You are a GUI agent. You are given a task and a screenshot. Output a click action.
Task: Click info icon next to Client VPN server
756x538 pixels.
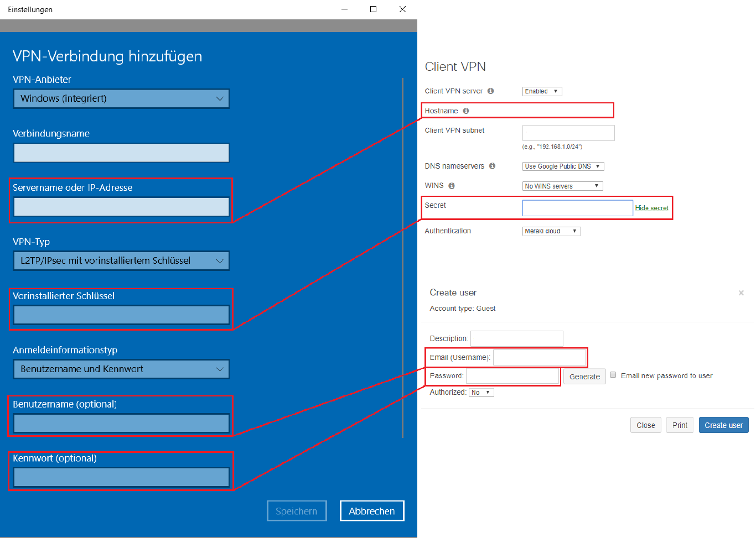tap(490, 91)
